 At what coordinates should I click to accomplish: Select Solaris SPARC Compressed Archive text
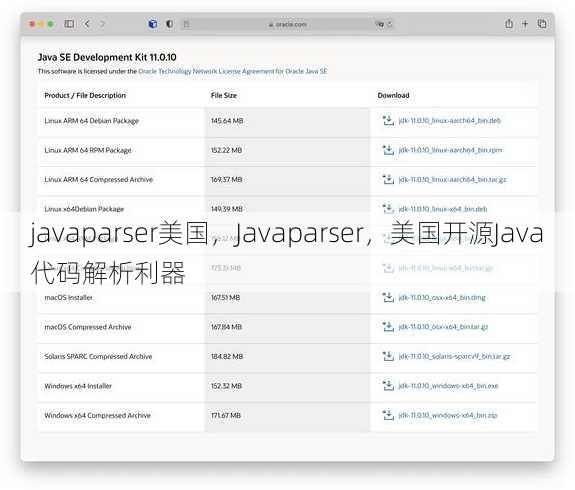coord(98,356)
